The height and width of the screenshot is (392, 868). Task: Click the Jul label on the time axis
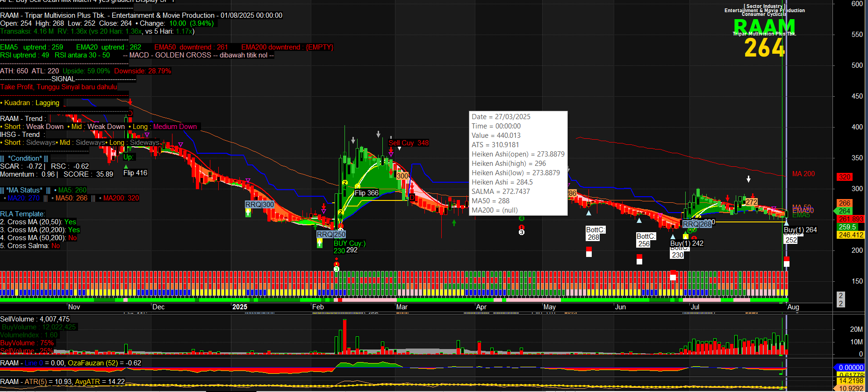click(695, 307)
